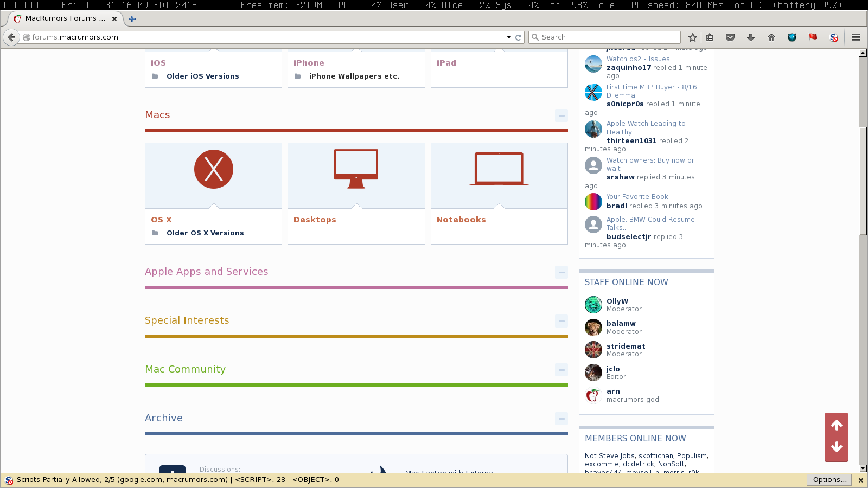Click the Notebooks laptop icon
The height and width of the screenshot is (488, 868).
(x=499, y=169)
